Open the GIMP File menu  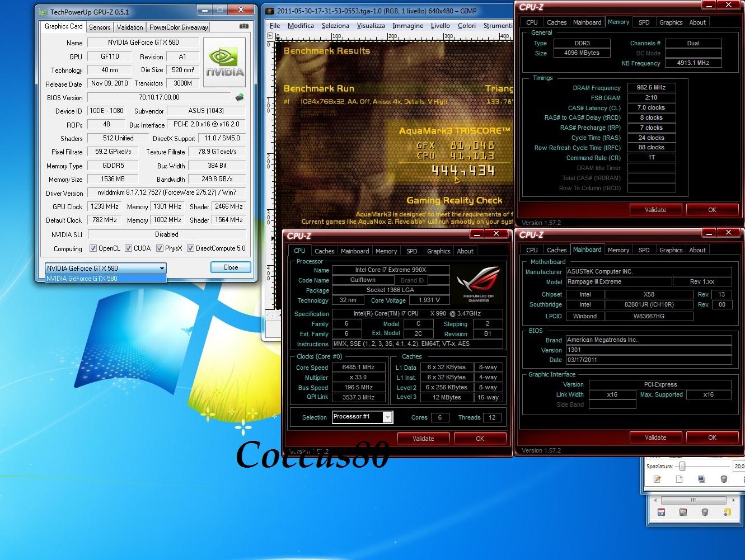click(x=275, y=26)
